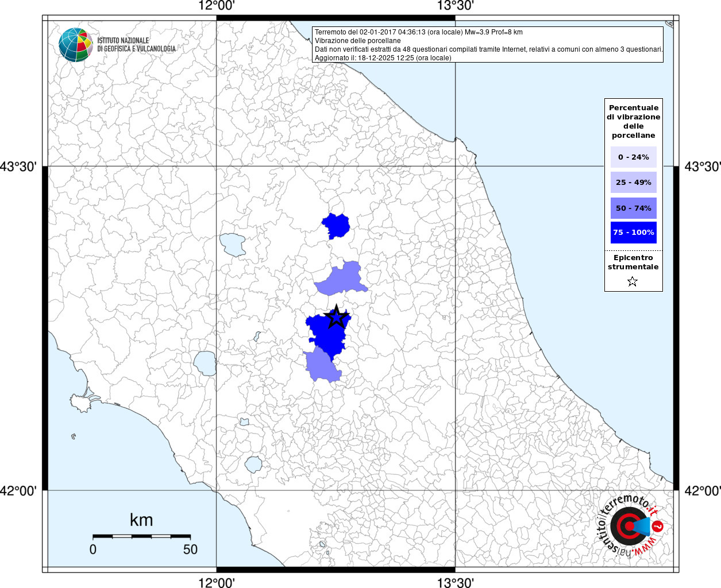The height and width of the screenshot is (588, 721).
Task: Select the 75 - 100% legend swatch
Action: [x=634, y=232]
